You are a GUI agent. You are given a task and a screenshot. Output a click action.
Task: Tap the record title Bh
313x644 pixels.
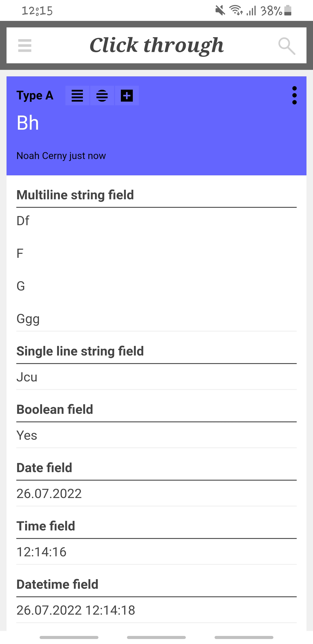click(28, 123)
